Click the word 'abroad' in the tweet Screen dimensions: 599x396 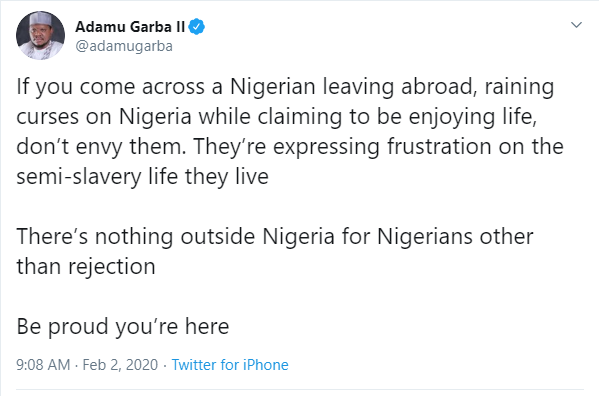point(439,87)
